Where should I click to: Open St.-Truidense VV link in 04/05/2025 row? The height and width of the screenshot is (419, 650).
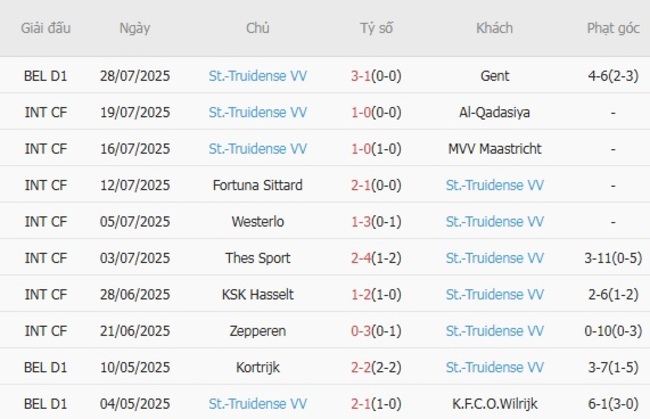257,403
